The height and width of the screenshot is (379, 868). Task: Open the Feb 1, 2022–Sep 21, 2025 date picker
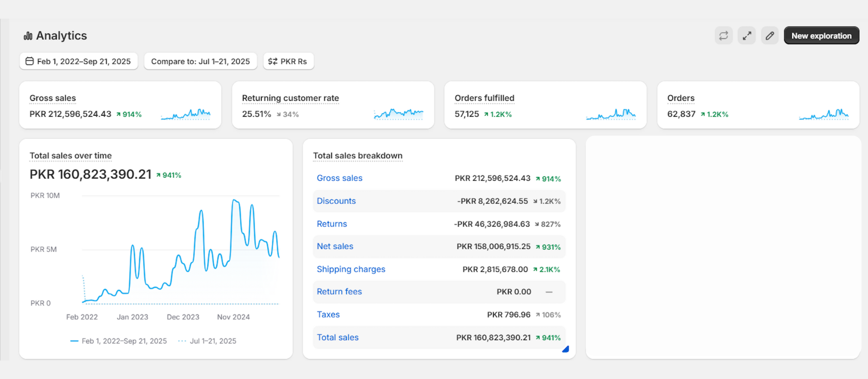pyautogui.click(x=78, y=61)
